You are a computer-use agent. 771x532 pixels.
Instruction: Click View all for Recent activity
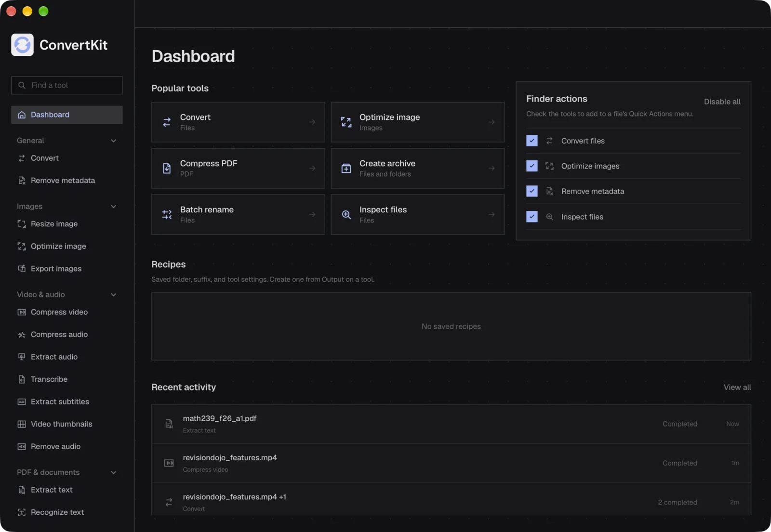click(737, 387)
